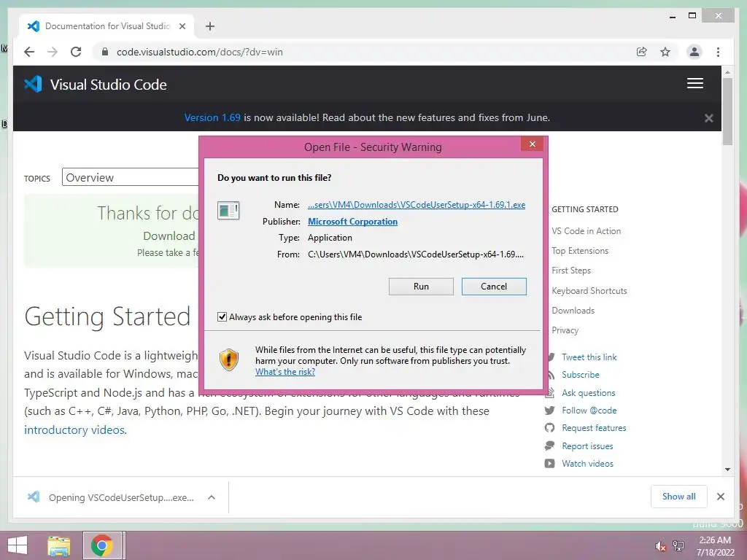Open File Explorer from the taskbar
Screen dimensions: 747x560
click(x=58, y=545)
